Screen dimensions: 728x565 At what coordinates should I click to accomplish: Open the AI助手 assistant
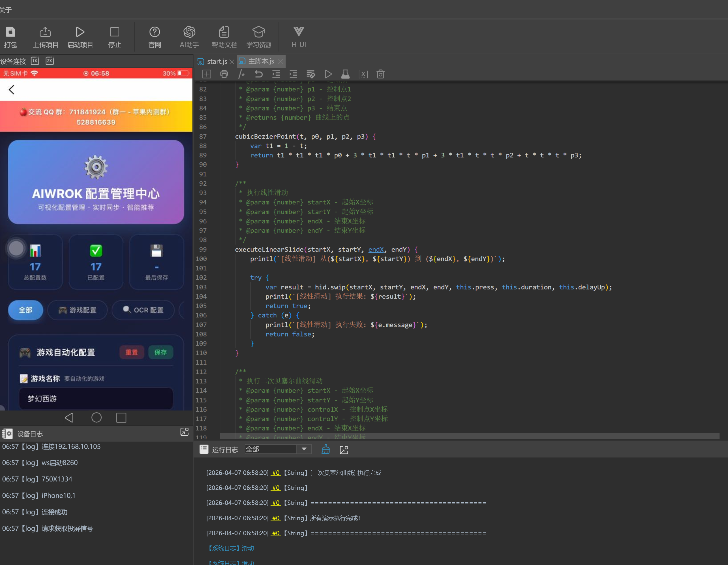pos(189,32)
